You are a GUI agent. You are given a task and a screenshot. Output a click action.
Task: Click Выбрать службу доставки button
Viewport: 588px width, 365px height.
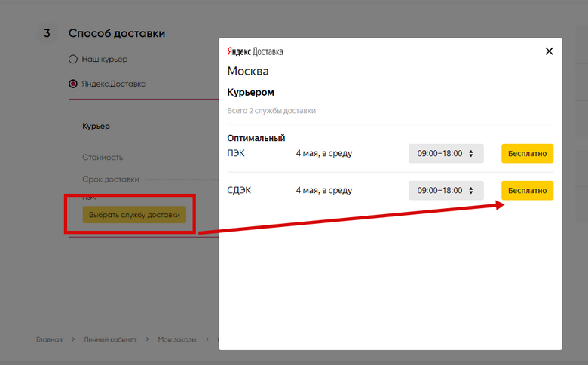(134, 215)
